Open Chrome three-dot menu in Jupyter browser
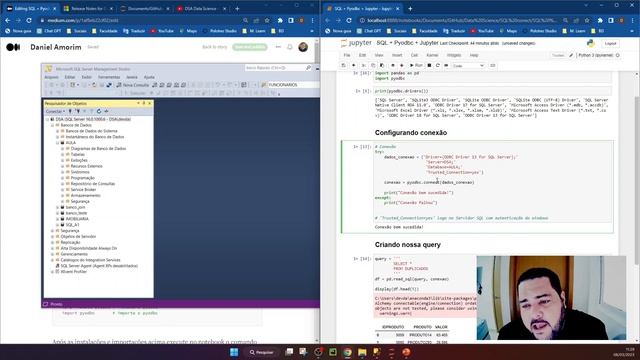Image resolution: width=640 pixels, height=360 pixels. pos(633,20)
